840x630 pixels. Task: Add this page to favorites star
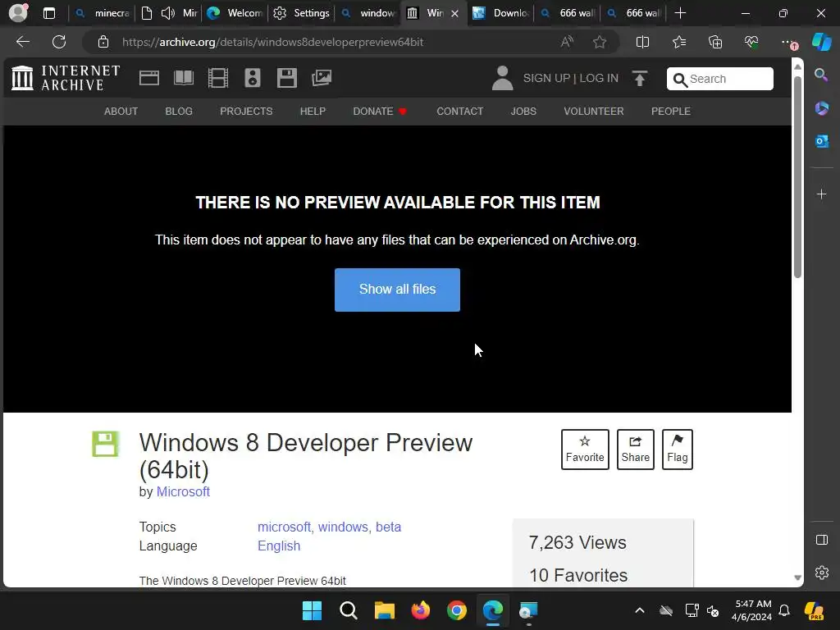600,42
